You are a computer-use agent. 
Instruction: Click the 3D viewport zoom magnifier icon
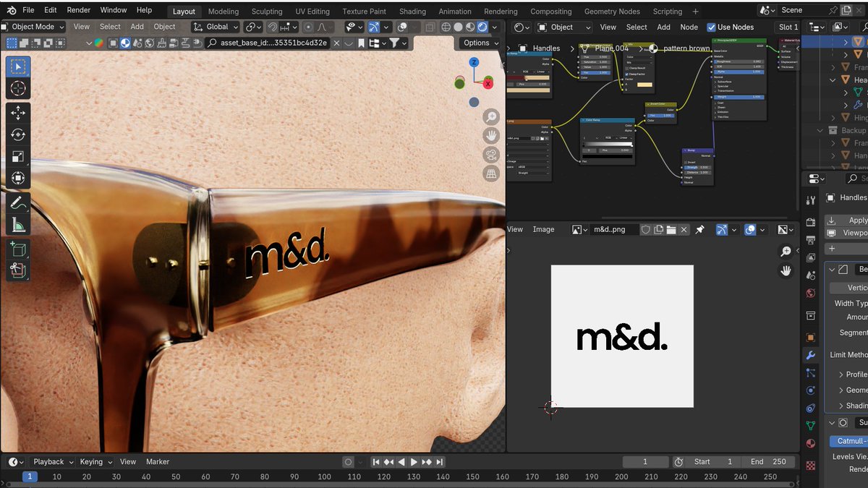click(x=492, y=117)
